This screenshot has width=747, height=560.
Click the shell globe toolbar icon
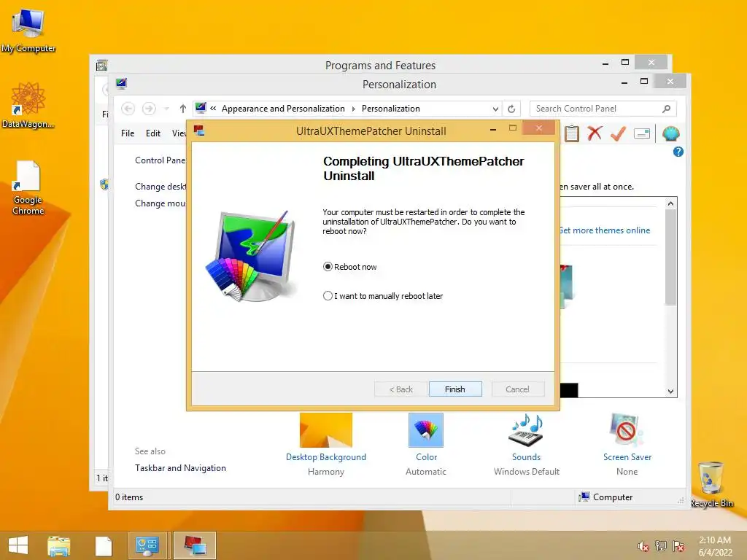pos(671,134)
